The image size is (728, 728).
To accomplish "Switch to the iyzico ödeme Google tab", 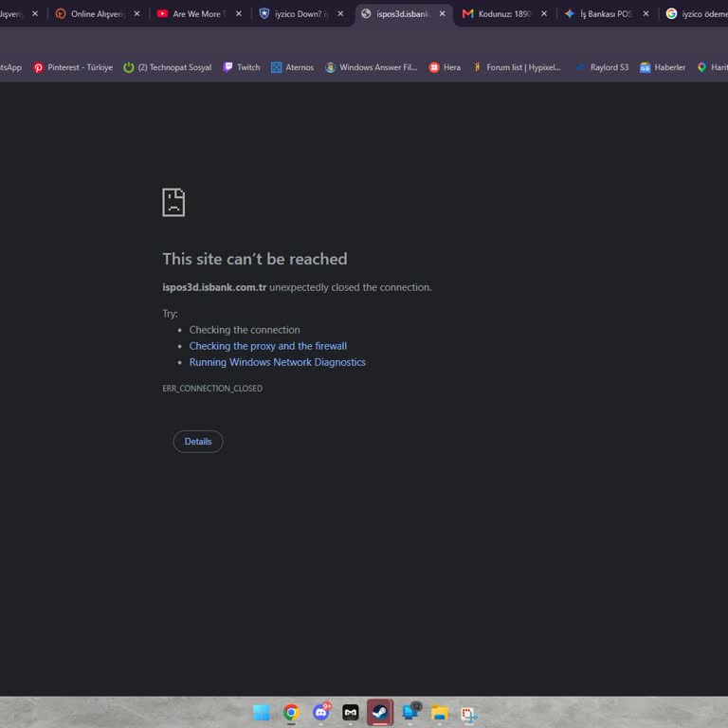I will pos(695,14).
